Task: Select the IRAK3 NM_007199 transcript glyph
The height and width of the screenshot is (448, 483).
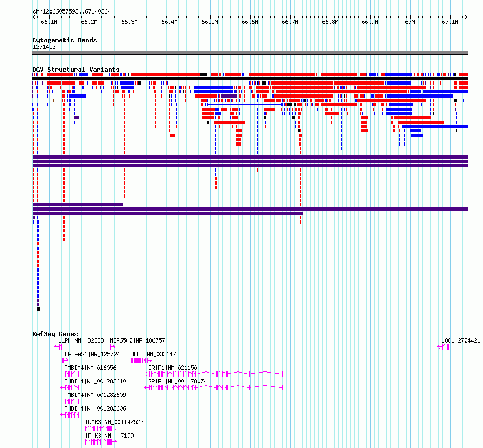Action: 101,442
